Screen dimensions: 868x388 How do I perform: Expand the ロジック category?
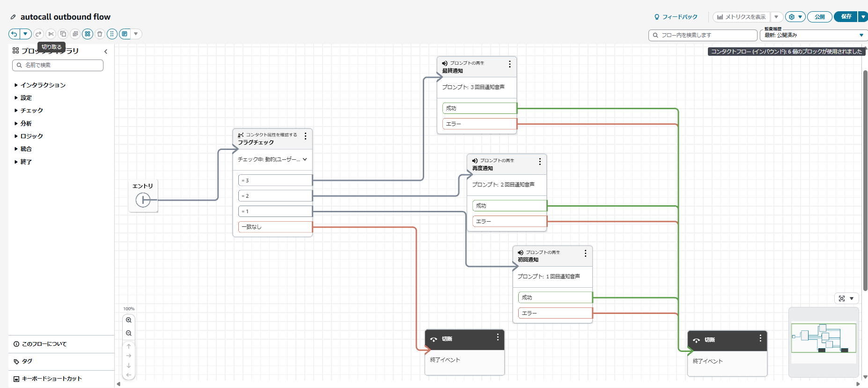coord(31,136)
